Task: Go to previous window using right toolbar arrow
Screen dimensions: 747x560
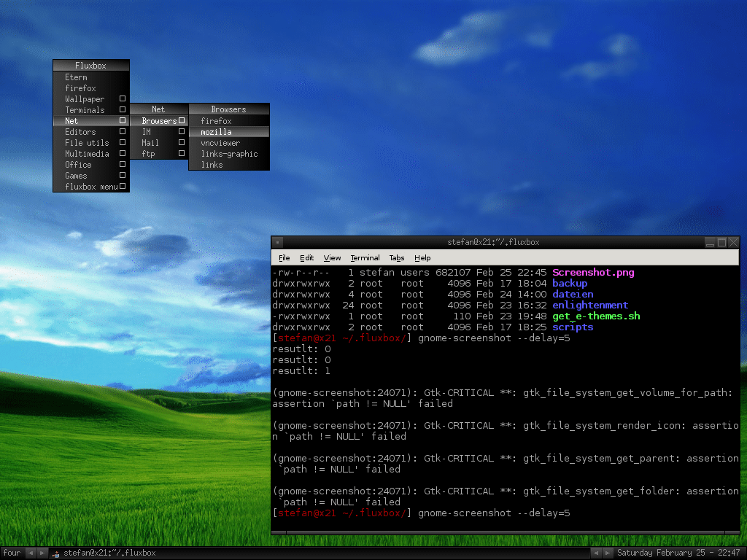Action: 595,553
